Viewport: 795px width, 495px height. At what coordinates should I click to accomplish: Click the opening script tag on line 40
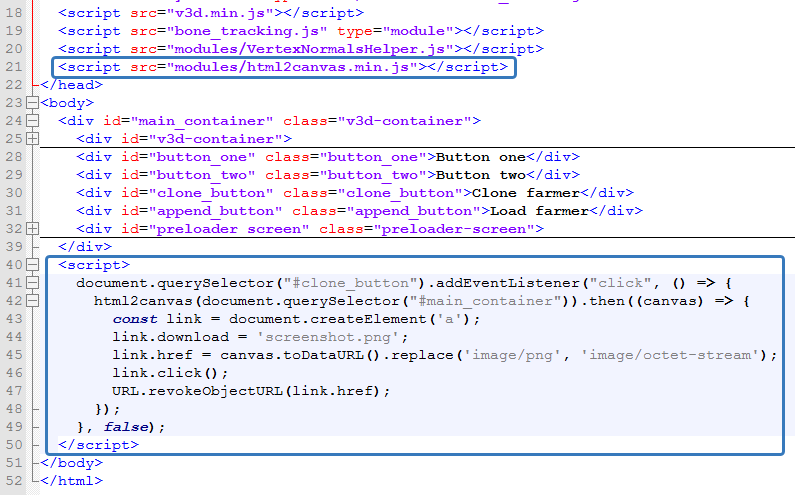[94, 265]
